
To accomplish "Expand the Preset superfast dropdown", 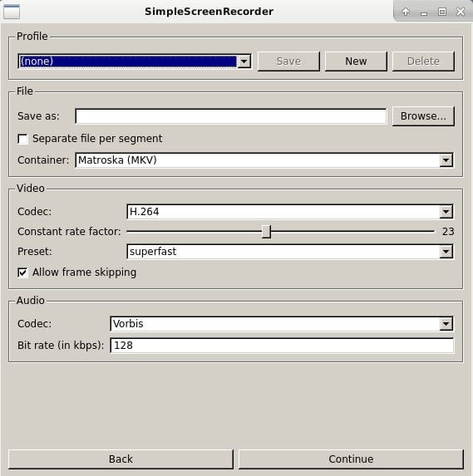I will tap(290, 252).
